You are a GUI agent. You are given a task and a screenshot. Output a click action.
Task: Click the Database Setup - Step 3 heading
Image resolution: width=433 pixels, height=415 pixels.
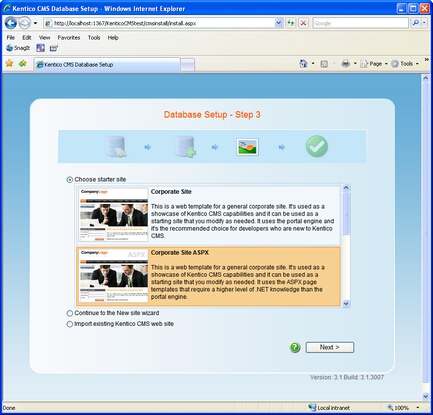(212, 115)
